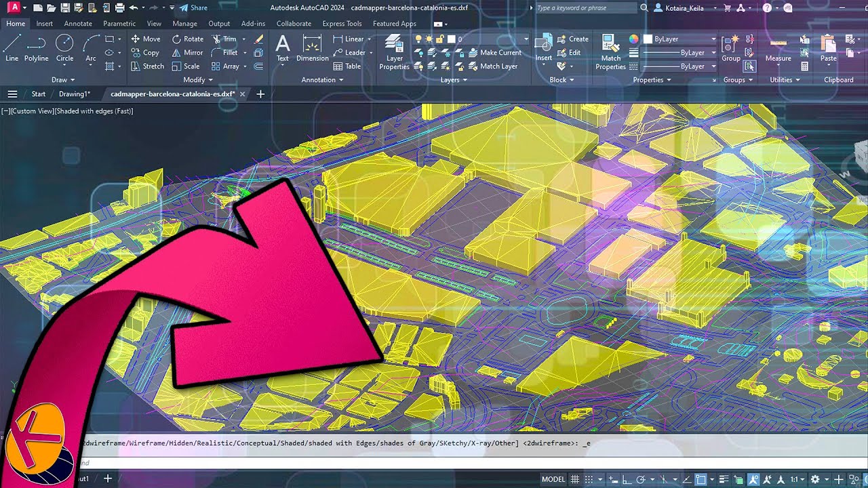Viewport: 868px width, 488px height.
Task: Expand the Draw panel dropdown
Action: click(63, 80)
